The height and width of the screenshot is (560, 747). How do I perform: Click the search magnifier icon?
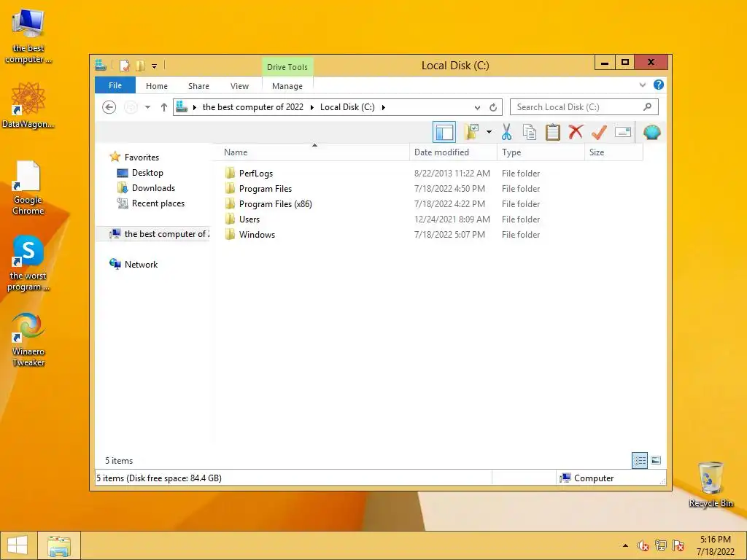[648, 106]
